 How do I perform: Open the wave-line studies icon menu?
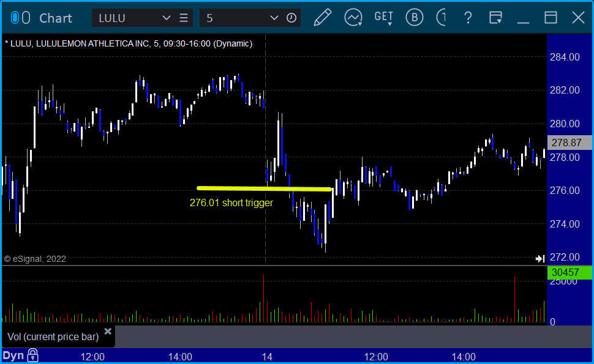[x=353, y=17]
